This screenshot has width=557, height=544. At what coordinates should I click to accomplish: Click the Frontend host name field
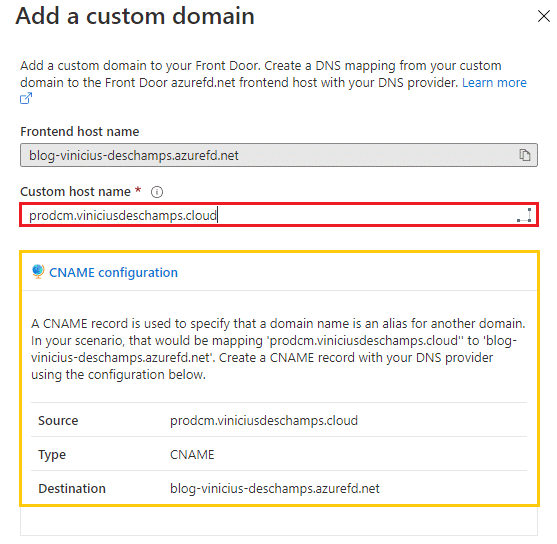point(279,155)
